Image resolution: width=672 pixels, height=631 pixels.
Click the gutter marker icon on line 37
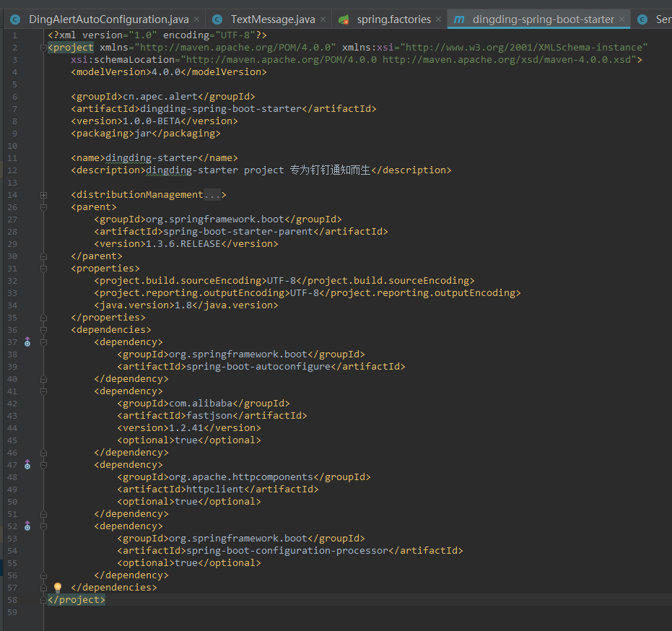tap(27, 342)
